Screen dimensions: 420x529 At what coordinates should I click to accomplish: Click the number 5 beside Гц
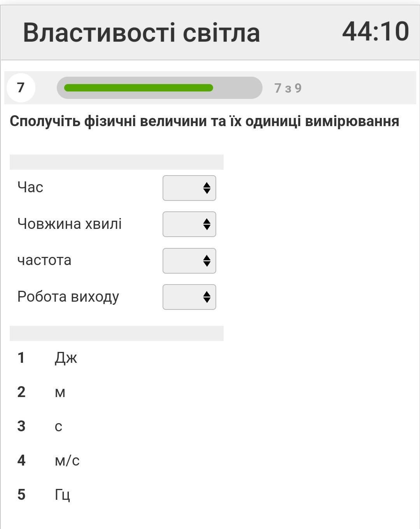21,495
